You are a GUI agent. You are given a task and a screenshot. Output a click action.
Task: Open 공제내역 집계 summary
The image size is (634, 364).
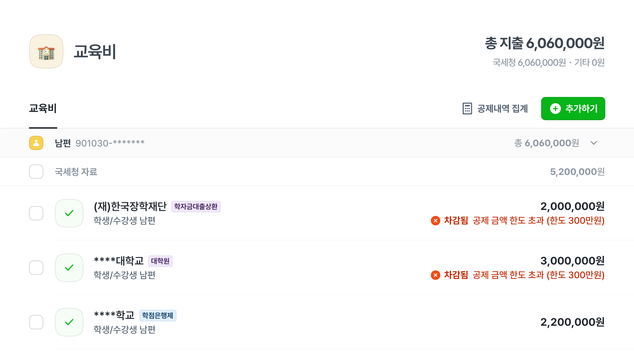(502, 109)
